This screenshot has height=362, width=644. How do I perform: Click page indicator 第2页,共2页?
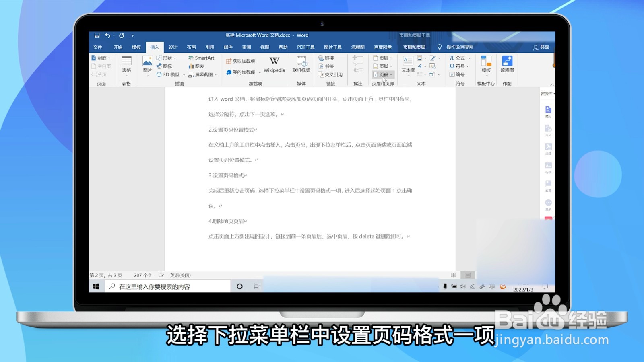tap(106, 275)
